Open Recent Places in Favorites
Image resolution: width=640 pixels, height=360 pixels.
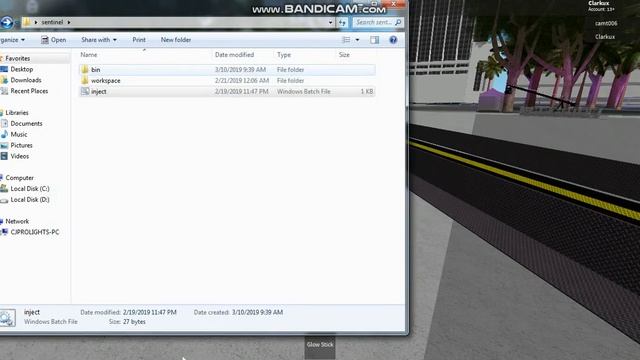coord(29,91)
